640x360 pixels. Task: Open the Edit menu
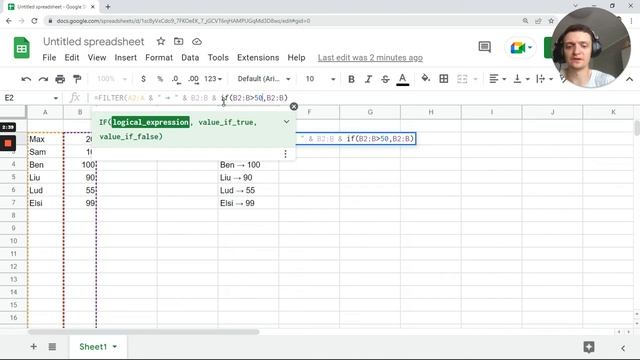72,58
